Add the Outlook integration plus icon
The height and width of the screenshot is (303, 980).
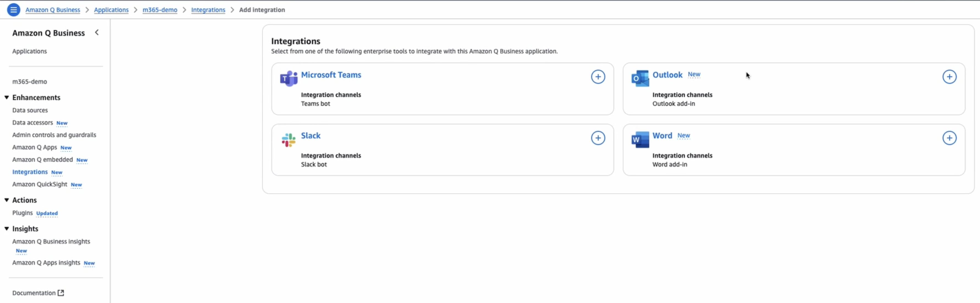pyautogui.click(x=949, y=77)
